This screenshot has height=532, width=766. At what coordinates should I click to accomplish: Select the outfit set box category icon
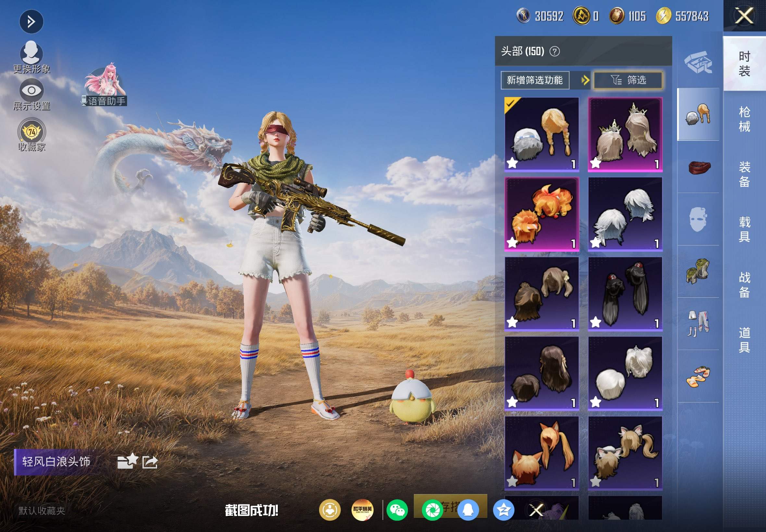click(x=698, y=62)
